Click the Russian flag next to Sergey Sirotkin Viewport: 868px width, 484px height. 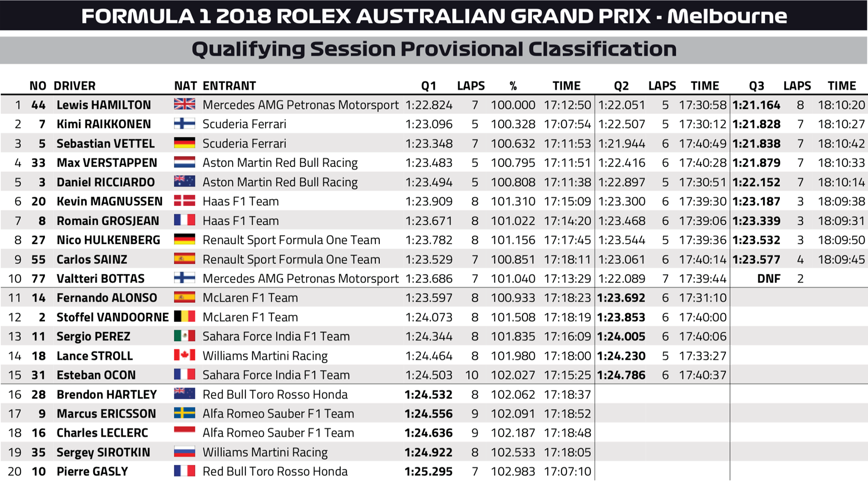184,452
